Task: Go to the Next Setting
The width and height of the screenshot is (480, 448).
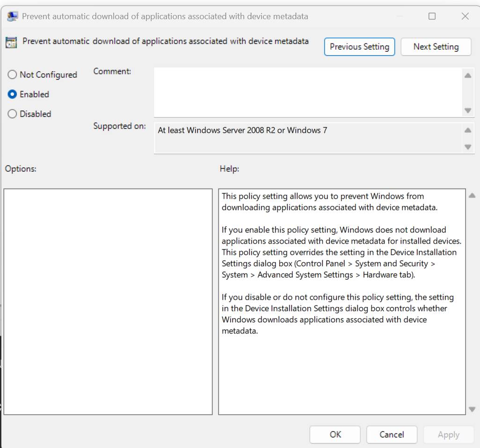Action: [x=436, y=47]
